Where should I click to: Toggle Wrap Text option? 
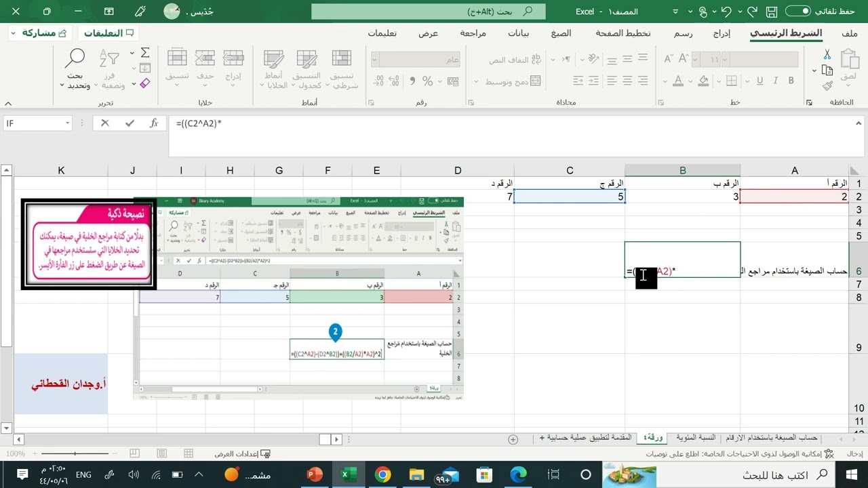click(x=515, y=60)
